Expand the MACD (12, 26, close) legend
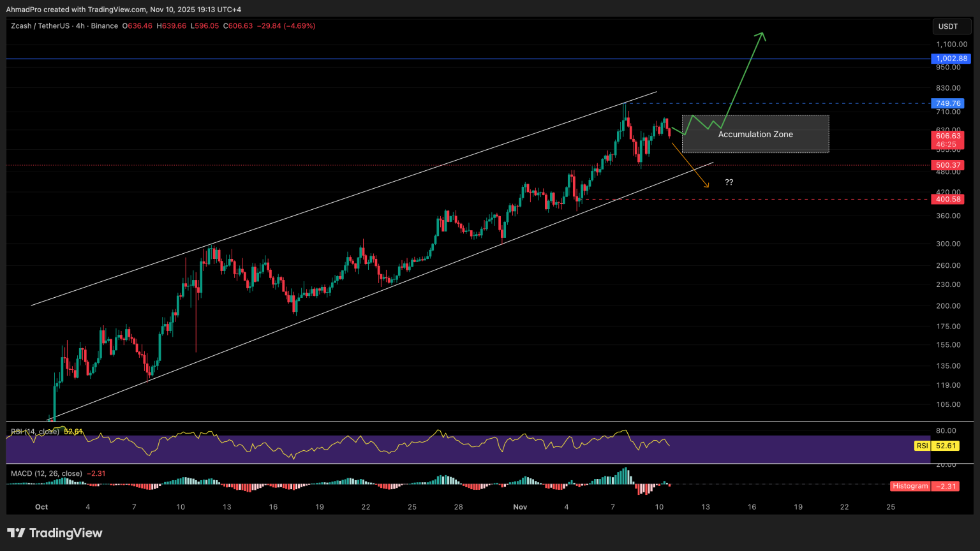This screenshot has width=980, height=551. click(47, 473)
